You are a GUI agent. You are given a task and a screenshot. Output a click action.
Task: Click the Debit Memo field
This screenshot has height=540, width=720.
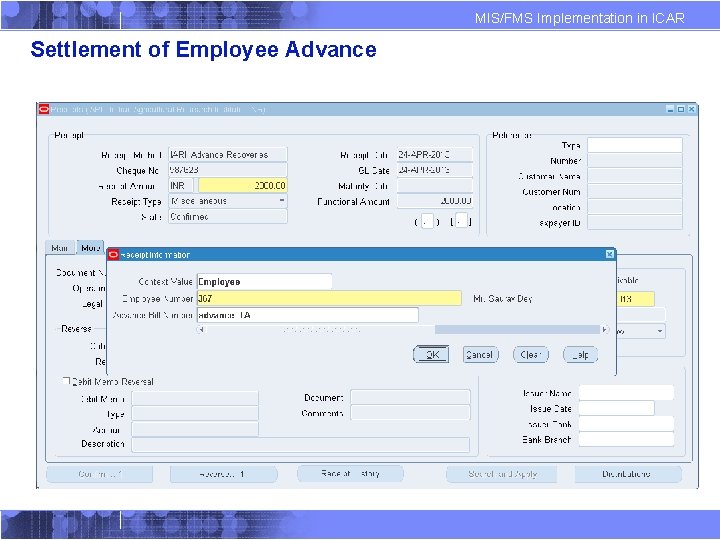point(195,399)
